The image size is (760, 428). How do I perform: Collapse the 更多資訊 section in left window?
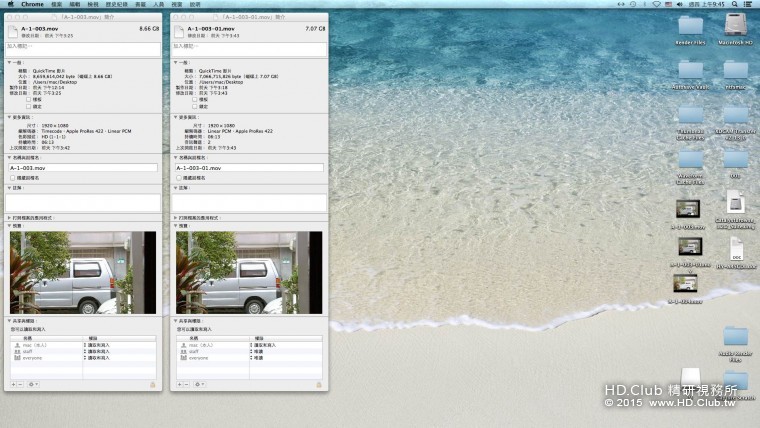coord(9,116)
